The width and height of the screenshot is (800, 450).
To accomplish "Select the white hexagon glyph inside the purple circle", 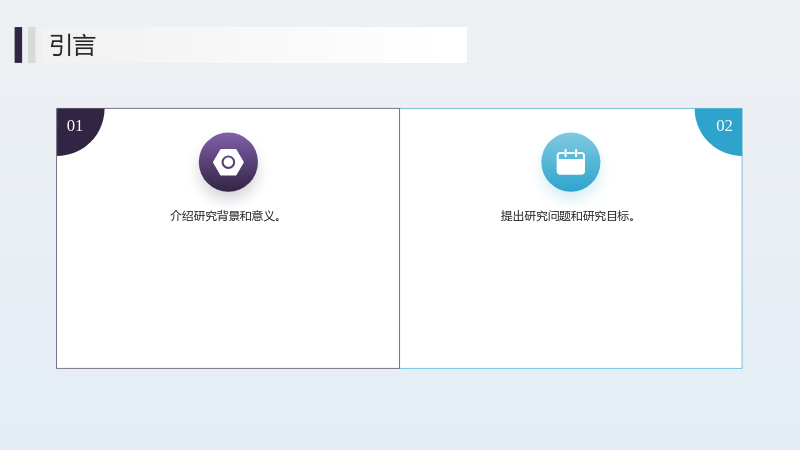I will click(x=228, y=162).
